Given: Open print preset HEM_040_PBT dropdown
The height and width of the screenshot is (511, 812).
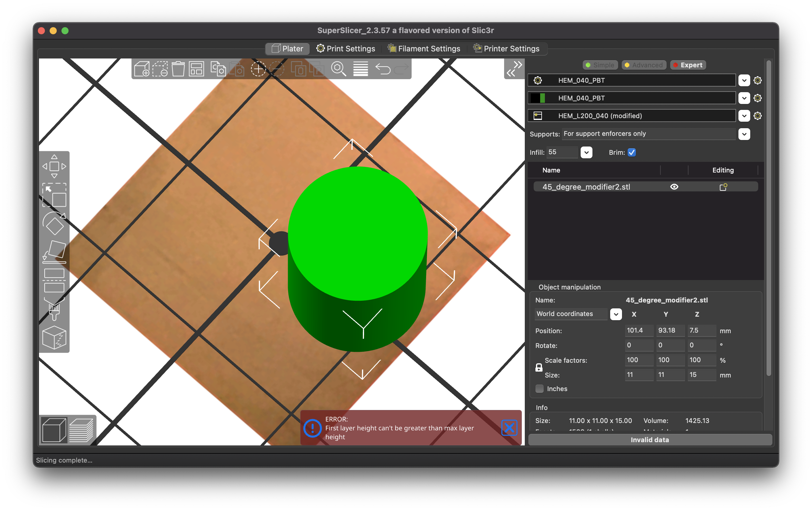Looking at the screenshot, I should click(744, 81).
